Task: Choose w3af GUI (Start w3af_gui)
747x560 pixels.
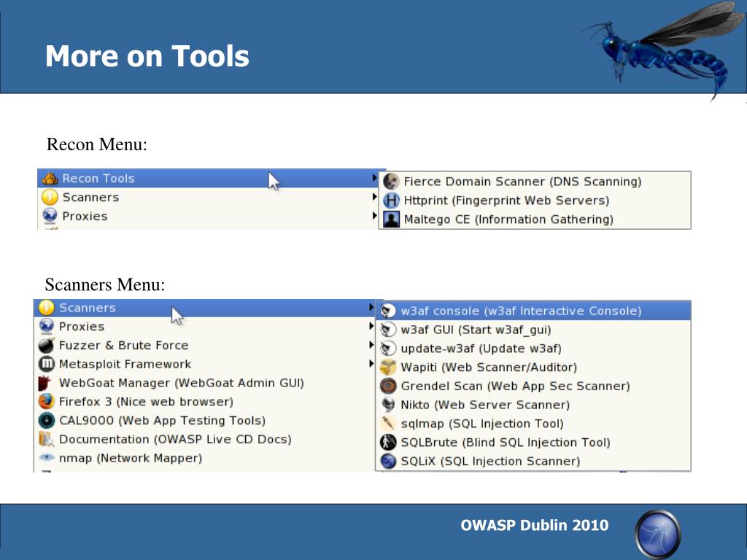Action: point(533,330)
